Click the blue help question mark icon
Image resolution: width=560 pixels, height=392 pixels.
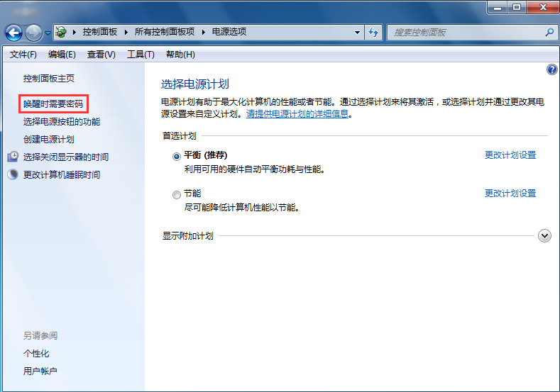pyautogui.click(x=552, y=69)
